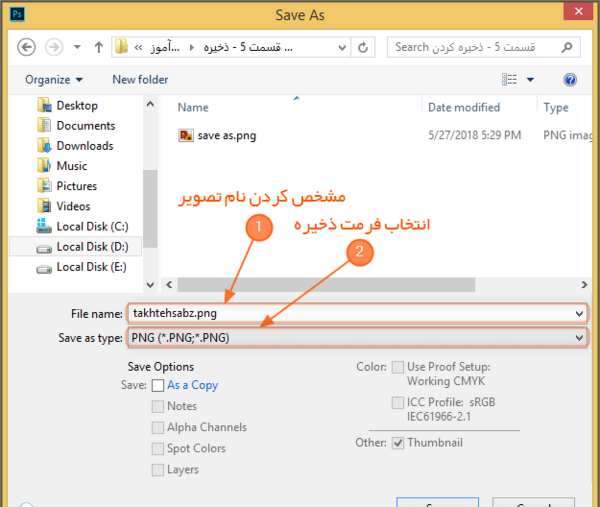Select the save as.png file
The width and height of the screenshot is (600, 507).
(227, 135)
